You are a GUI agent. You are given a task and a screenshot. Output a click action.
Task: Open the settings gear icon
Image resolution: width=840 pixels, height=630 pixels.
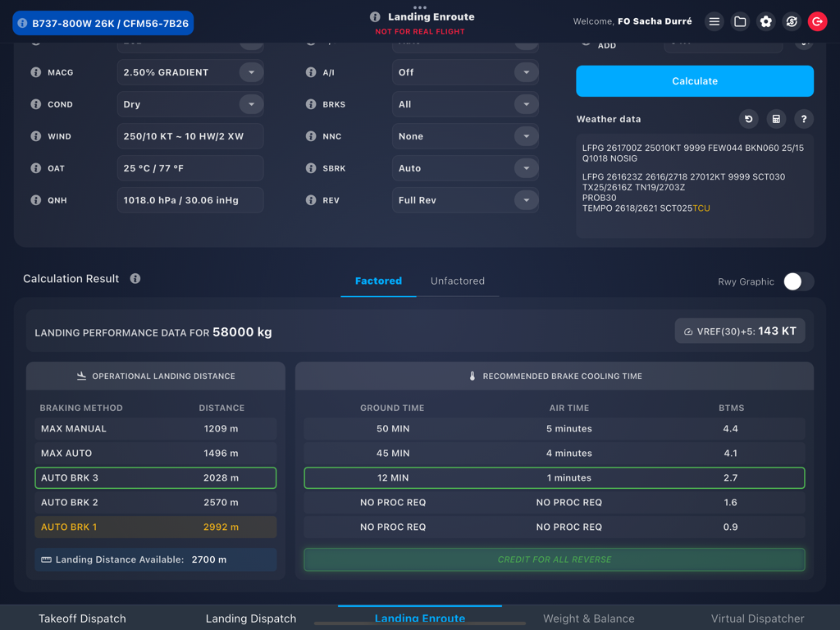tap(765, 21)
